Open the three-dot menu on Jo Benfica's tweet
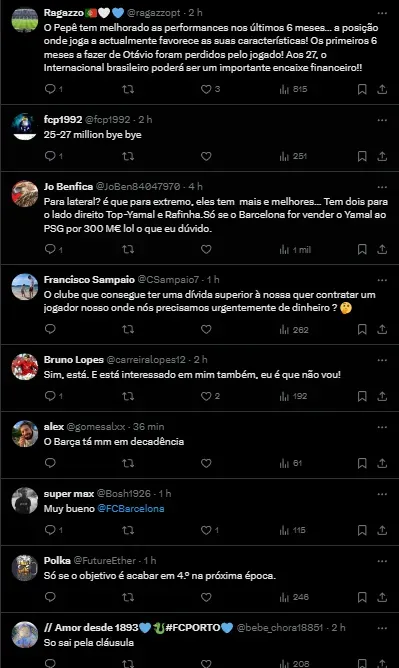Screen dimensions: 399x668 tap(382, 187)
